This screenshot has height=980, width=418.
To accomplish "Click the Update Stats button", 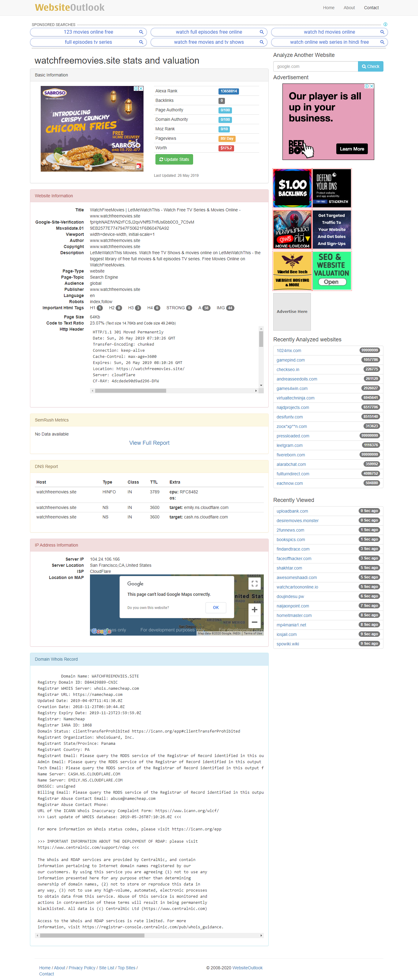I will [x=174, y=159].
